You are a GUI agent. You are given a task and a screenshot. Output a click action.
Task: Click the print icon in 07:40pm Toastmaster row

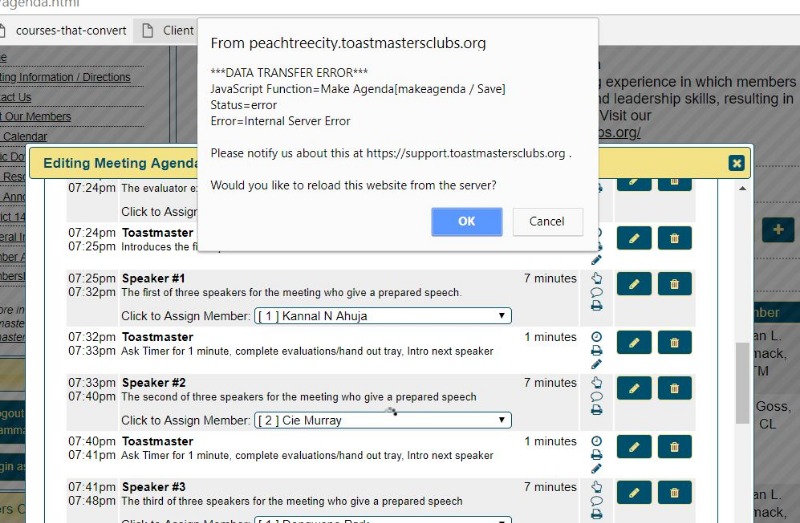(596, 455)
